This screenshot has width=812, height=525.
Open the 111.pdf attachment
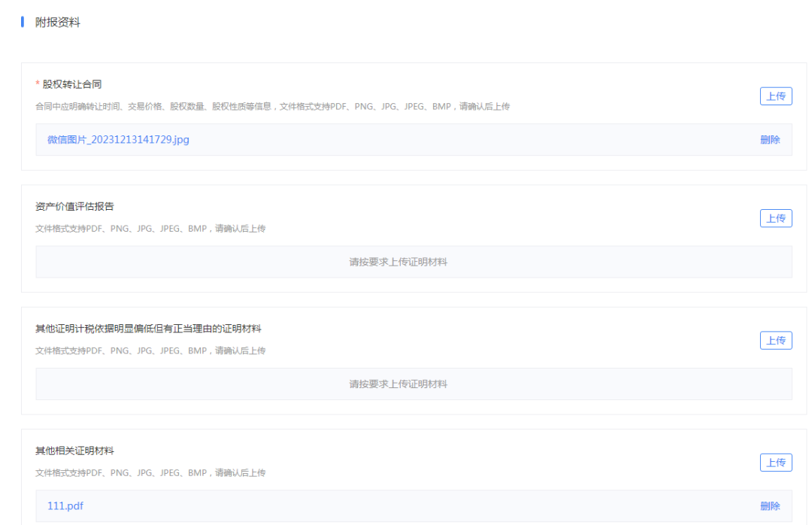point(65,506)
